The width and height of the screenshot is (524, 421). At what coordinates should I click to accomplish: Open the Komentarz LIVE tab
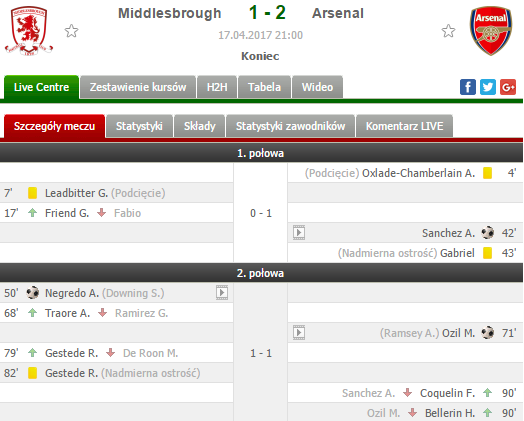(x=405, y=126)
